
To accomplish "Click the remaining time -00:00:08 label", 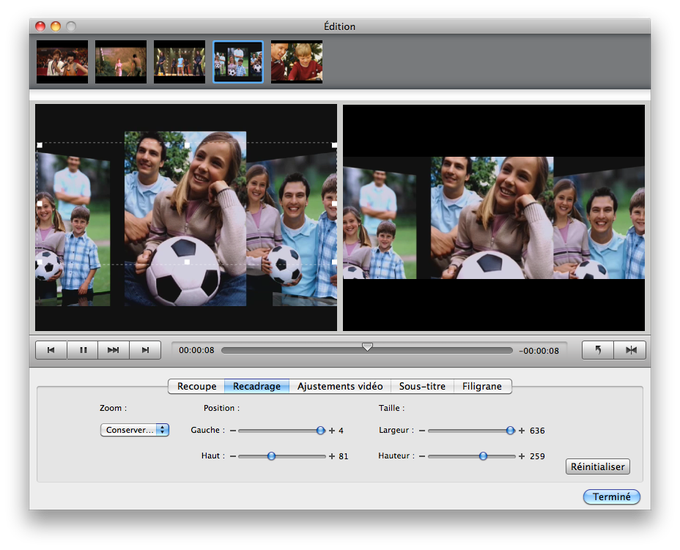I will click(x=539, y=351).
